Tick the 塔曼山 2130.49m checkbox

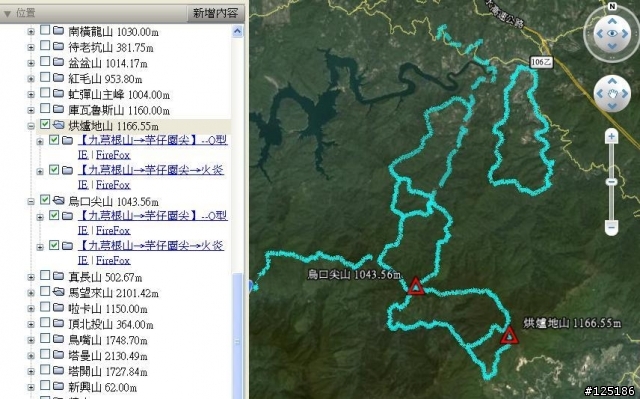[x=45, y=355]
